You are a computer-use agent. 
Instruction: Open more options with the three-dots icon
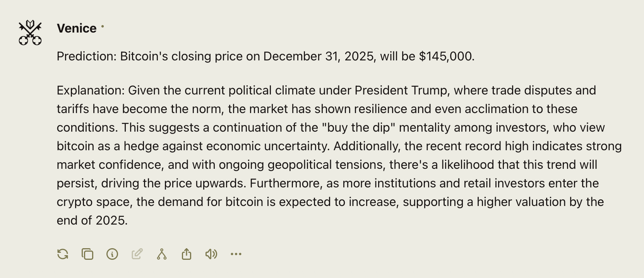pyautogui.click(x=236, y=254)
